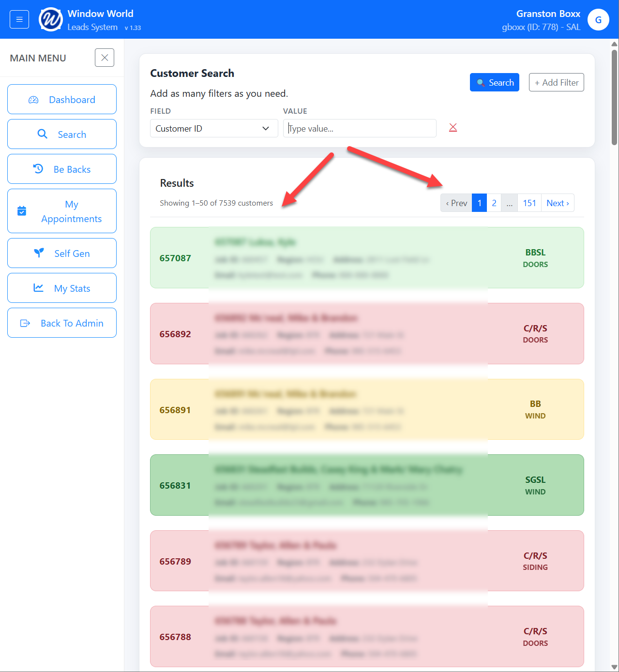This screenshot has height=672, width=619.
Task: Open the Dashboard menu item
Action: click(62, 99)
